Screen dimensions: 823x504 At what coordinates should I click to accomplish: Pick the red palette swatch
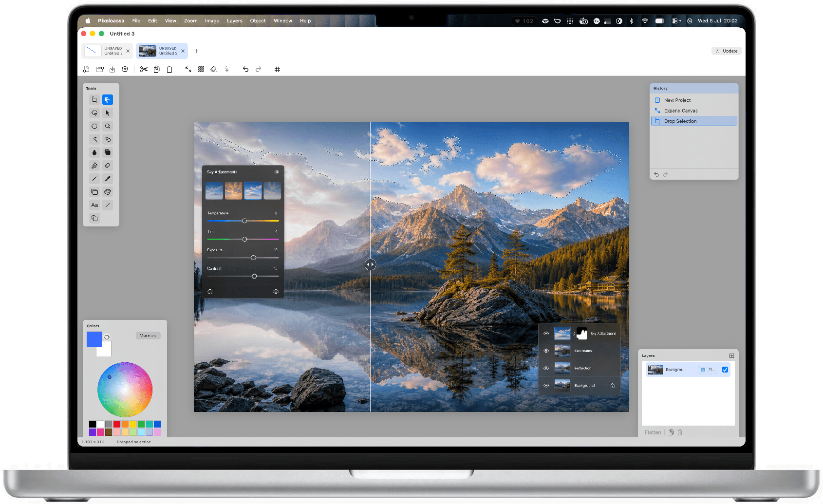tap(117, 424)
